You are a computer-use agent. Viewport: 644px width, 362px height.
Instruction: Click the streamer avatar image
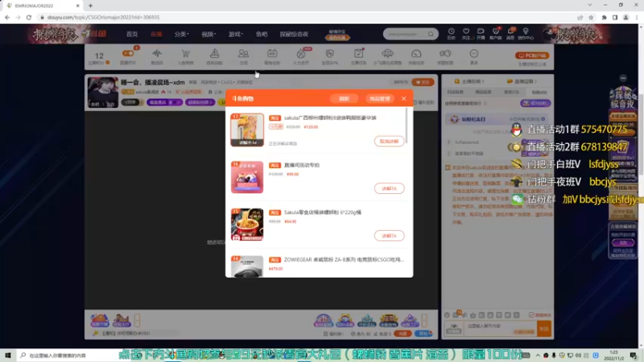[103, 92]
